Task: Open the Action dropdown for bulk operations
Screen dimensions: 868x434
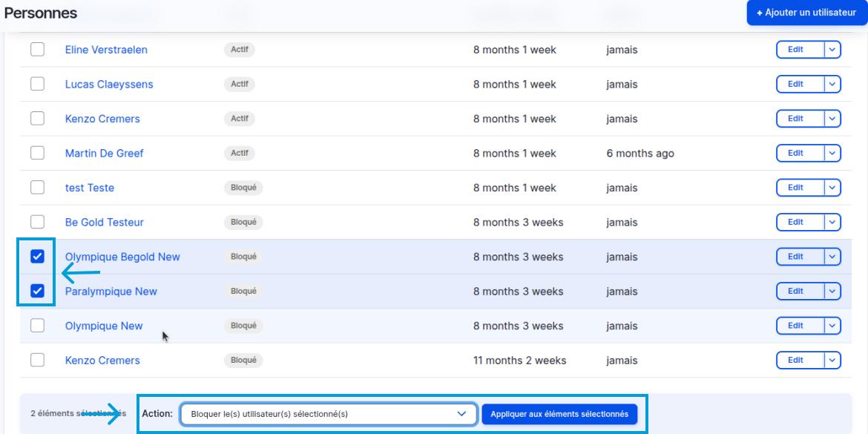Action: (328, 413)
